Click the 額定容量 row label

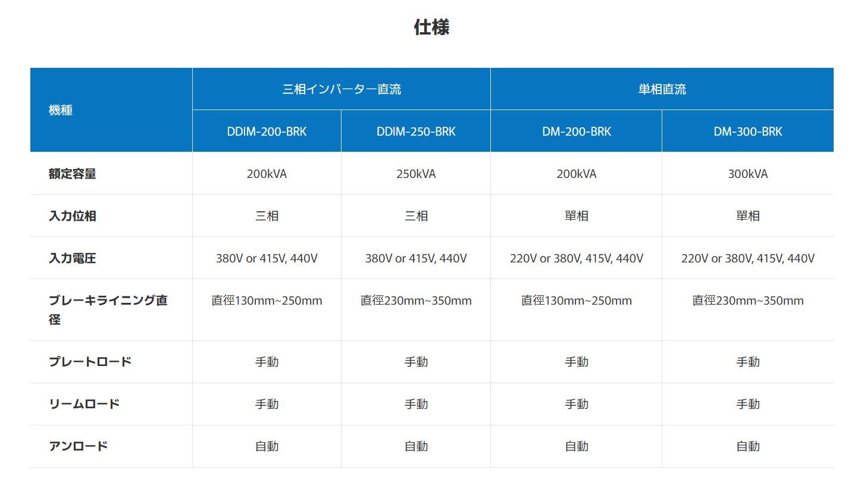point(73,174)
